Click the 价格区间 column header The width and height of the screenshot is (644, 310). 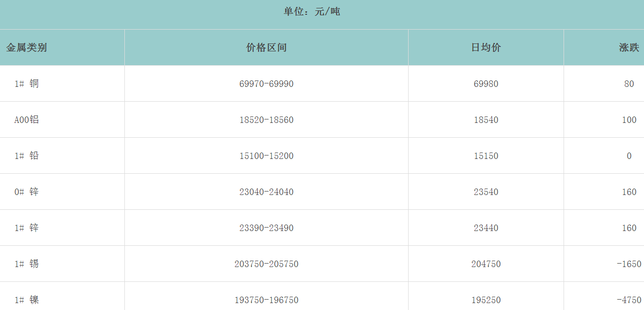pyautogui.click(x=266, y=48)
